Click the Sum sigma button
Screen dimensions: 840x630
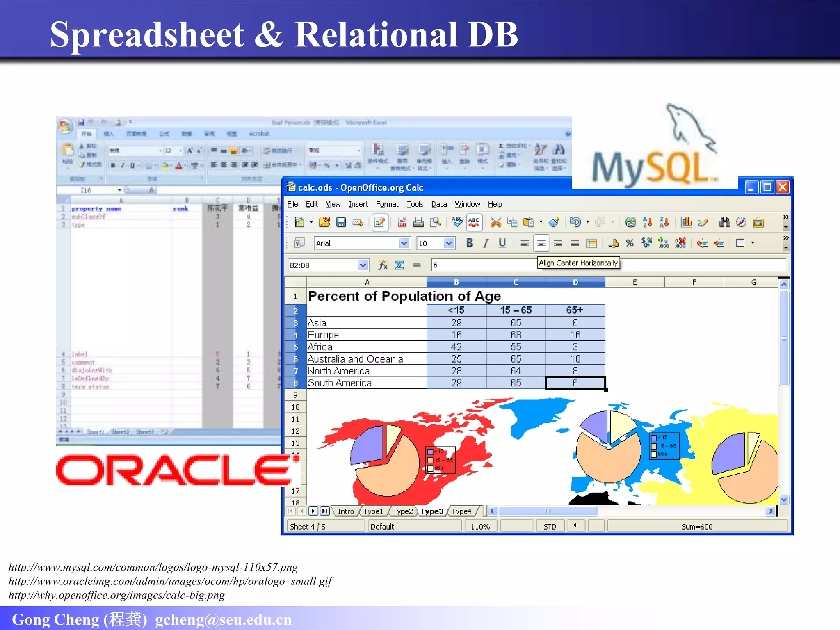tap(399, 265)
